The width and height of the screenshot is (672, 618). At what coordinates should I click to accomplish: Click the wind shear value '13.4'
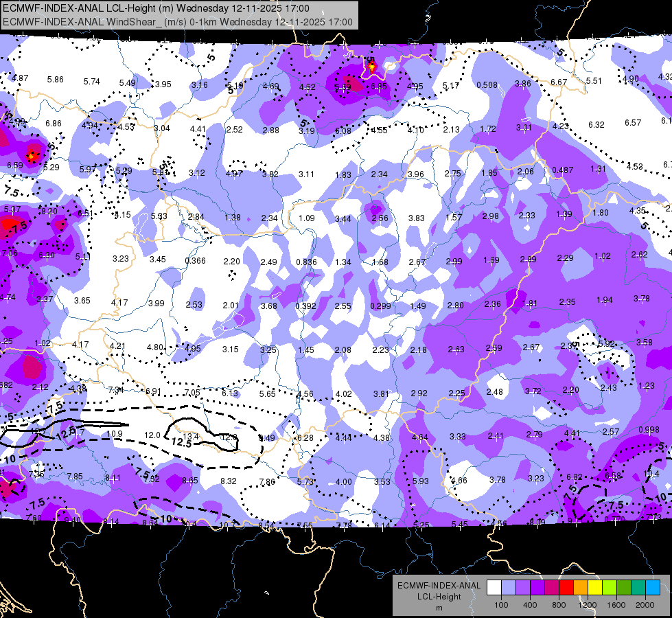[191, 436]
